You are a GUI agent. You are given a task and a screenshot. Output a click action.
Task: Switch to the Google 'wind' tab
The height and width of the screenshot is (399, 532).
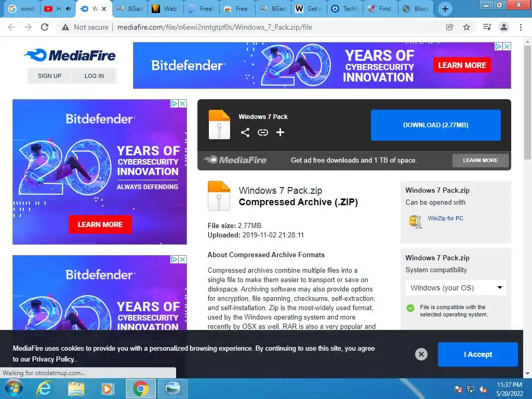22,9
